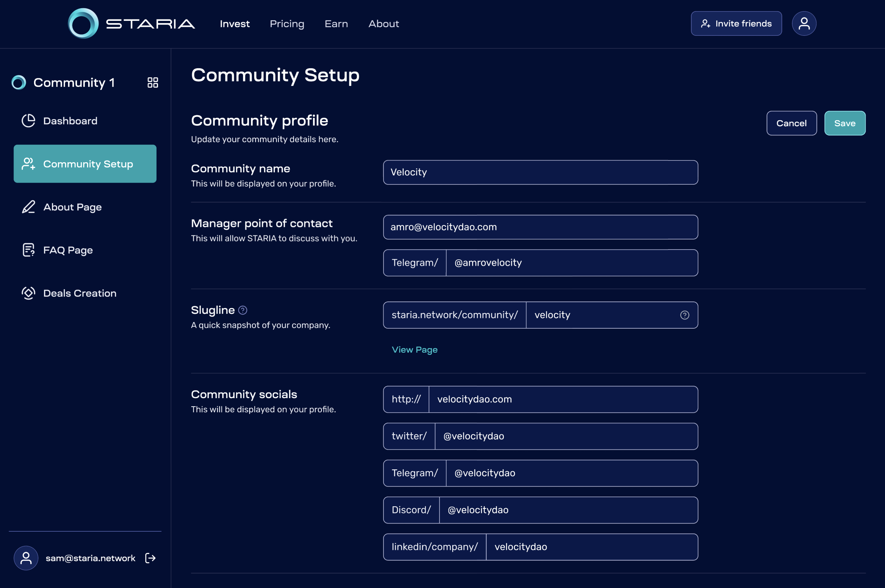Click the Community 1 ring logo in the sidebar

(x=19, y=82)
